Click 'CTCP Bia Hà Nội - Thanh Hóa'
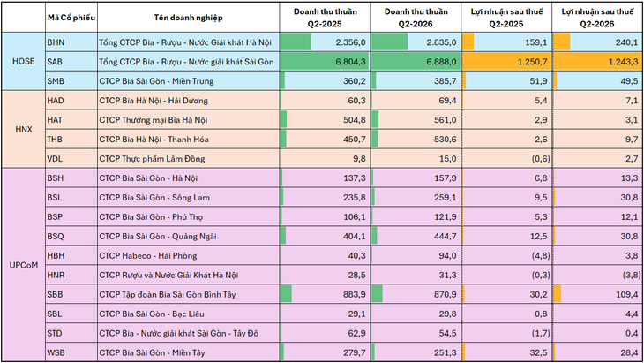The image size is (644, 363). 154,139
